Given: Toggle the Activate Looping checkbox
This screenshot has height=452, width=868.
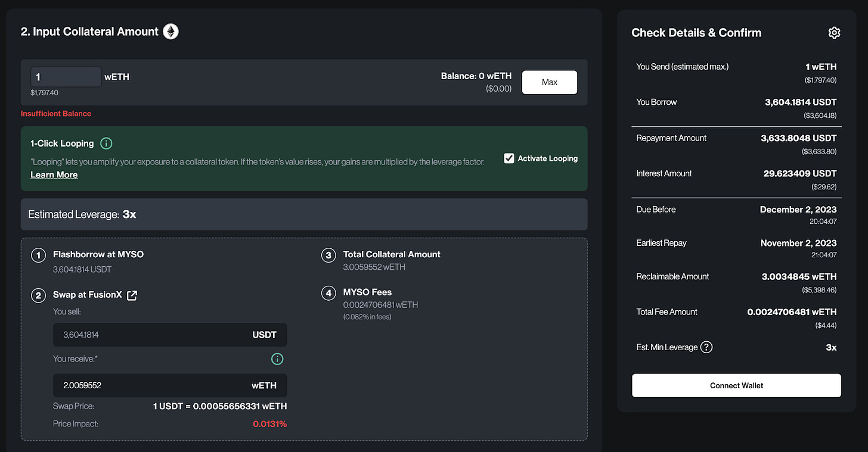Looking at the screenshot, I should pos(509,158).
